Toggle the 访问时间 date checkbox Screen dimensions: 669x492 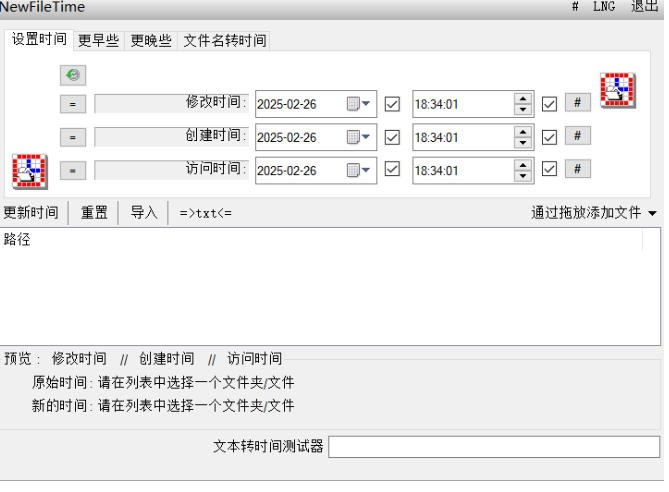(x=392, y=169)
